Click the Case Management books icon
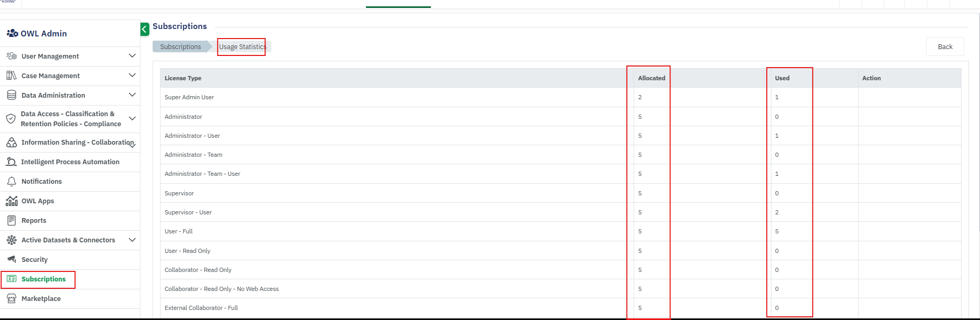This screenshot has width=980, height=320. [12, 76]
